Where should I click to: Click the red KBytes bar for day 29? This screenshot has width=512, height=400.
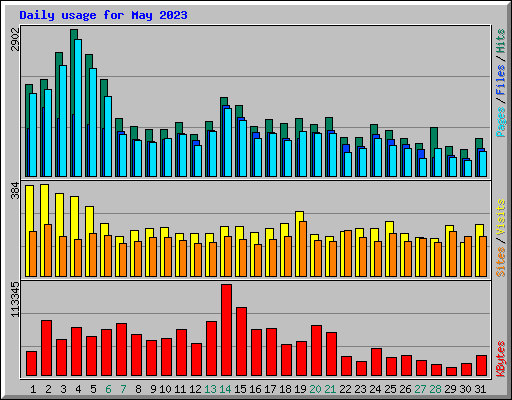(451, 372)
